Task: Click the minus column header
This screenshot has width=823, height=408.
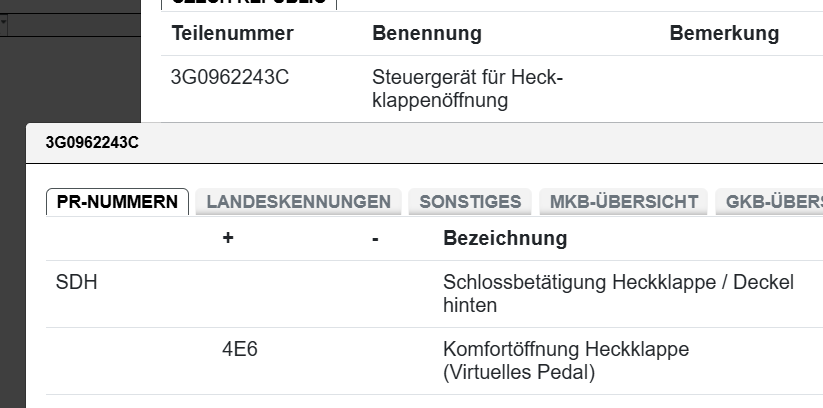Action: pyautogui.click(x=375, y=239)
